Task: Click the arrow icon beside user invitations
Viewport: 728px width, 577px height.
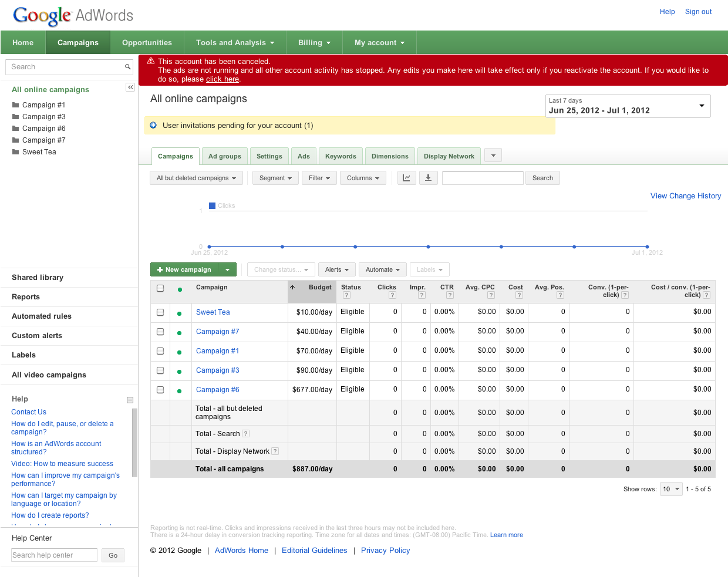Action: 153,125
